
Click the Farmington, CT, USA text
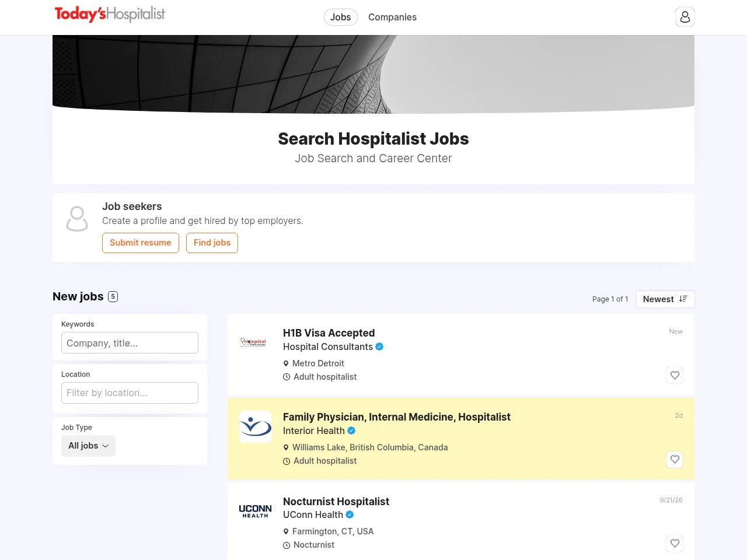coord(333,531)
